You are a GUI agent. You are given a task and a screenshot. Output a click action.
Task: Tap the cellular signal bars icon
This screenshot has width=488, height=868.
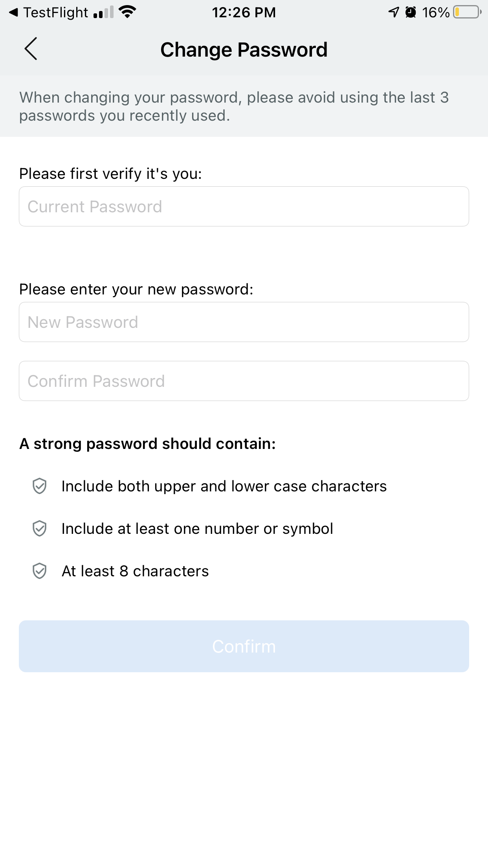point(103,13)
